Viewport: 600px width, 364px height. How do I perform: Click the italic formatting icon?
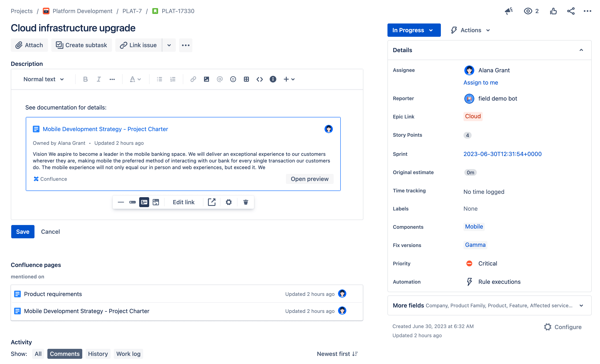98,79
